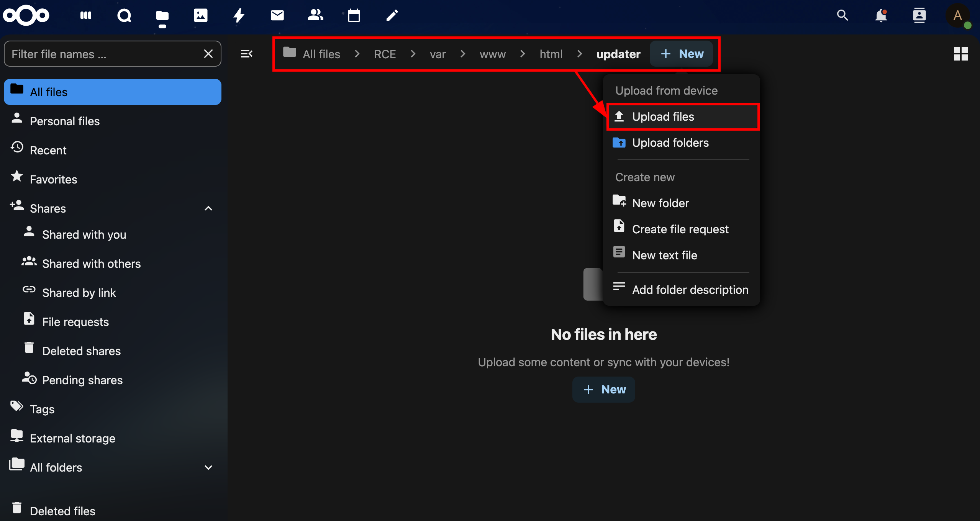Open Shared with others

point(119,264)
